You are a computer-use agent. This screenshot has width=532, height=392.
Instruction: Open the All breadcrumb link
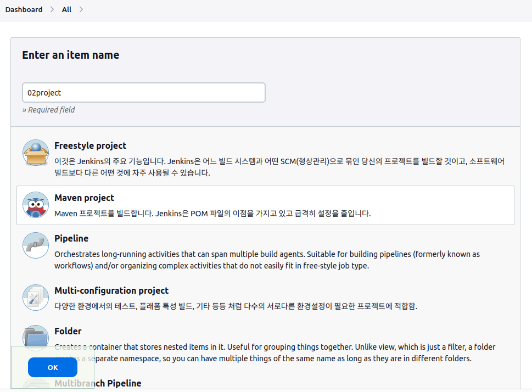pos(66,9)
